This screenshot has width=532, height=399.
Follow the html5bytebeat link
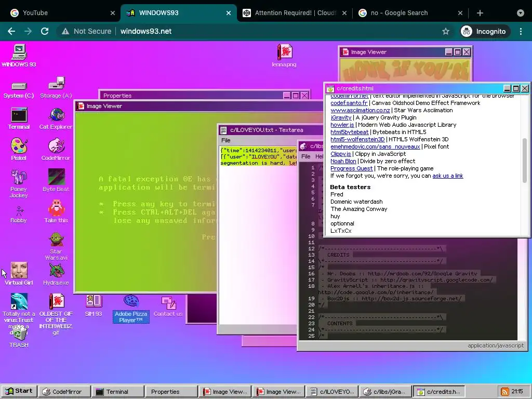coord(349,132)
